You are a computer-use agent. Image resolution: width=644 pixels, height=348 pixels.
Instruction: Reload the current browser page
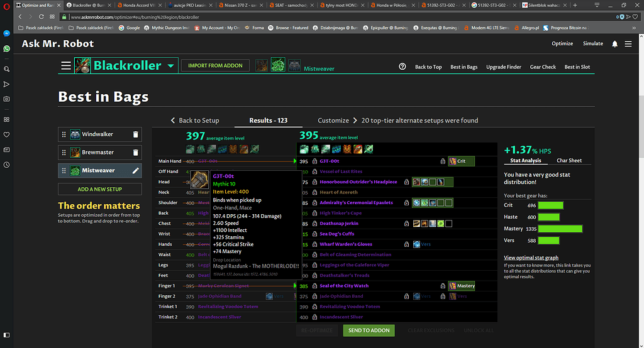(41, 17)
